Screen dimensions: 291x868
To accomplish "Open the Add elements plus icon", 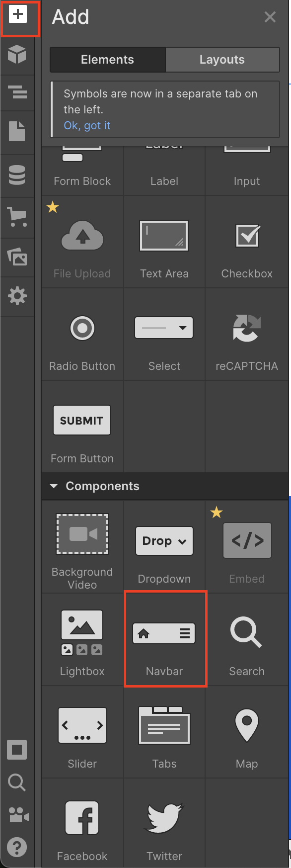I will 18,15.
